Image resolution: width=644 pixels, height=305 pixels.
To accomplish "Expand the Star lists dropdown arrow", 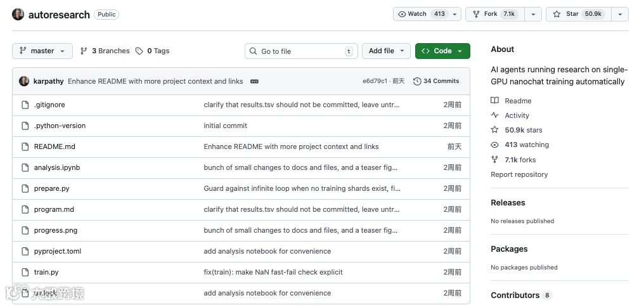I will click(x=620, y=14).
